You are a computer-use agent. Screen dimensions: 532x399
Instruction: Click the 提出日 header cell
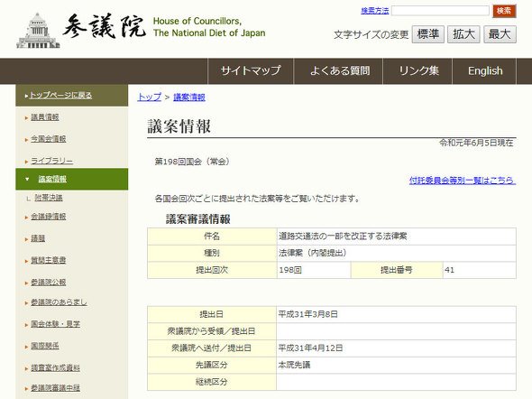pyautogui.click(x=212, y=314)
